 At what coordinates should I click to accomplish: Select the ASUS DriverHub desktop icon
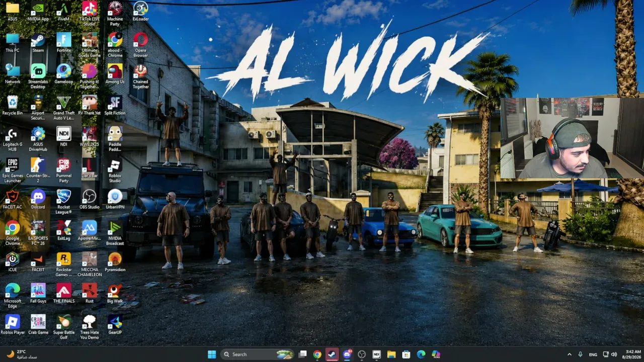[x=38, y=139]
